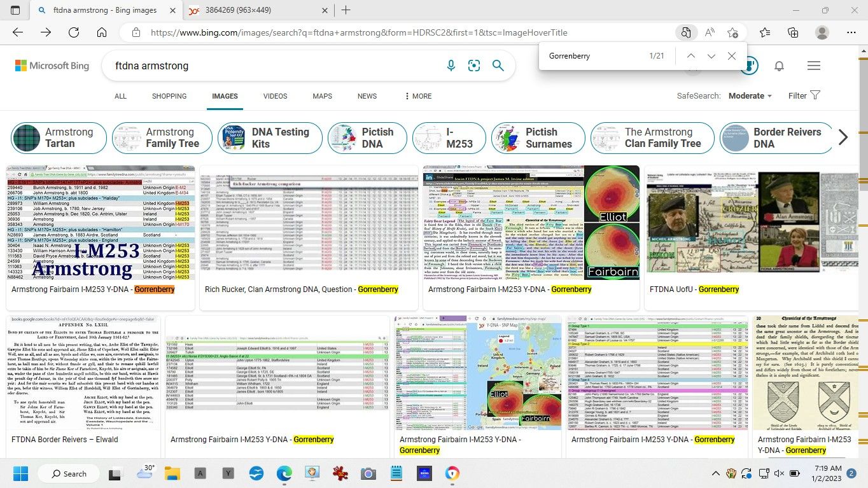Open the browser home page
The width and height of the screenshot is (868, 488).
coord(102,32)
